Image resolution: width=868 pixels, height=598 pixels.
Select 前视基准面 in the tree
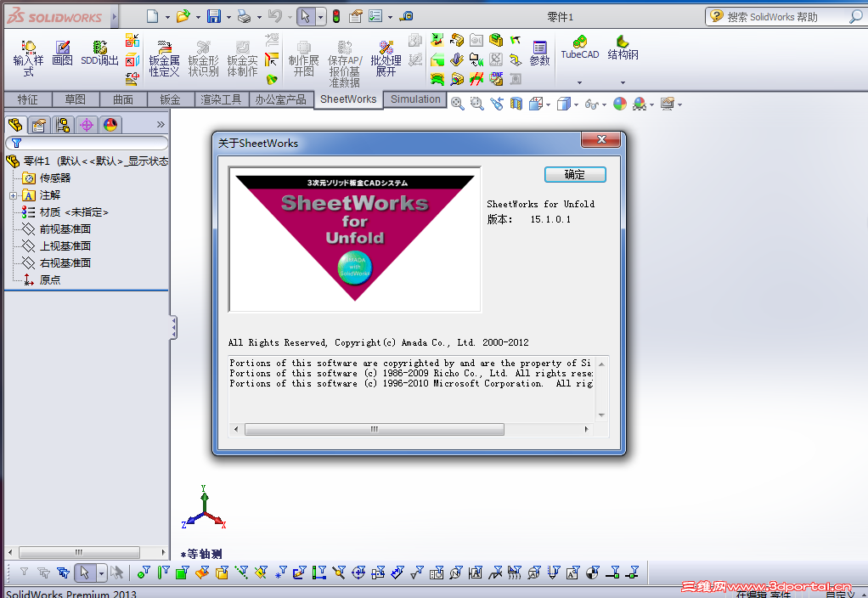(x=56, y=229)
